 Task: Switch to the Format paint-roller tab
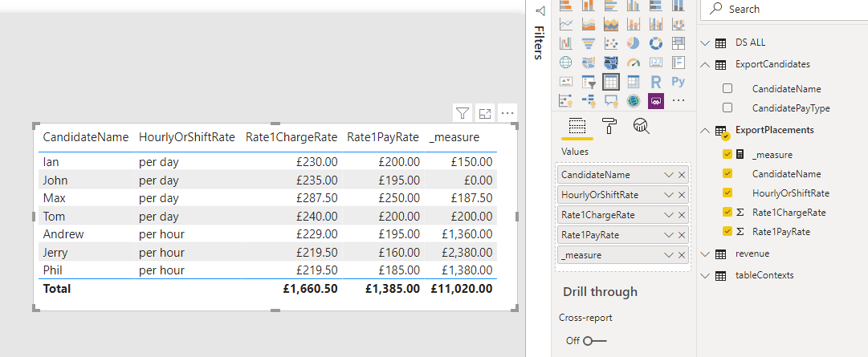tap(609, 126)
